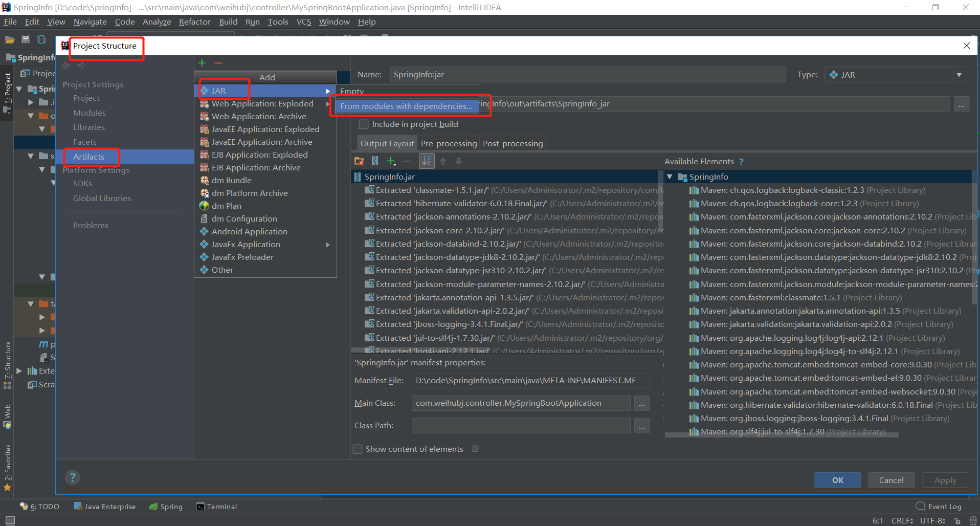Select Libraries in Project Settings
This screenshot has height=526, width=980.
click(89, 127)
